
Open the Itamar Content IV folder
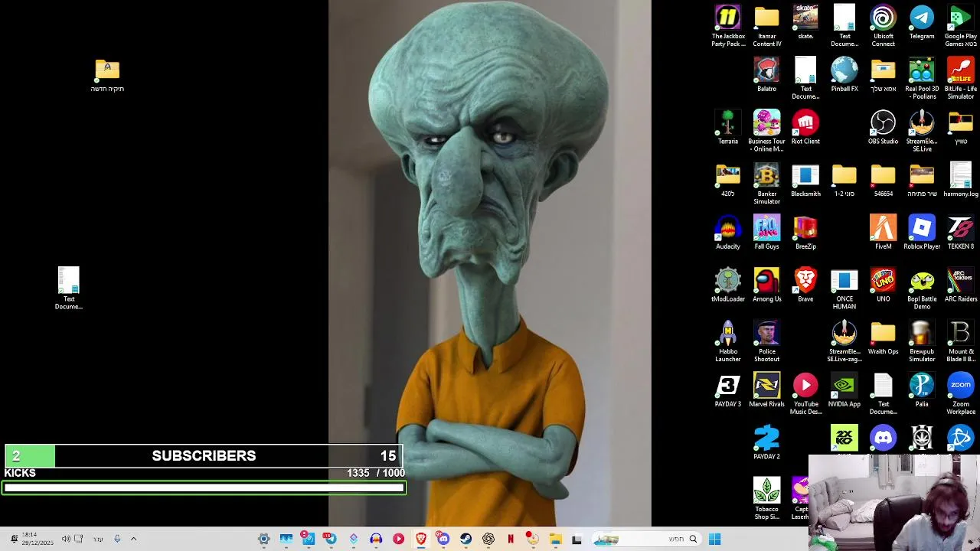tap(766, 25)
